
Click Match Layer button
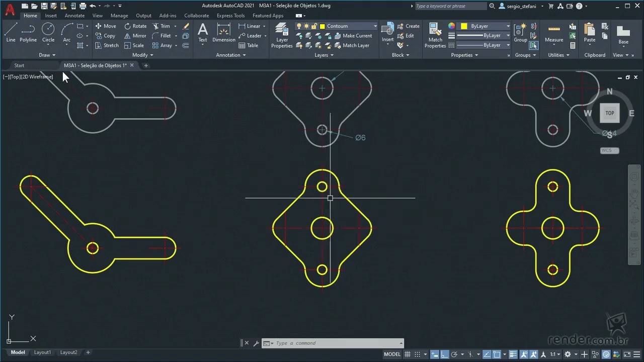[x=352, y=45]
